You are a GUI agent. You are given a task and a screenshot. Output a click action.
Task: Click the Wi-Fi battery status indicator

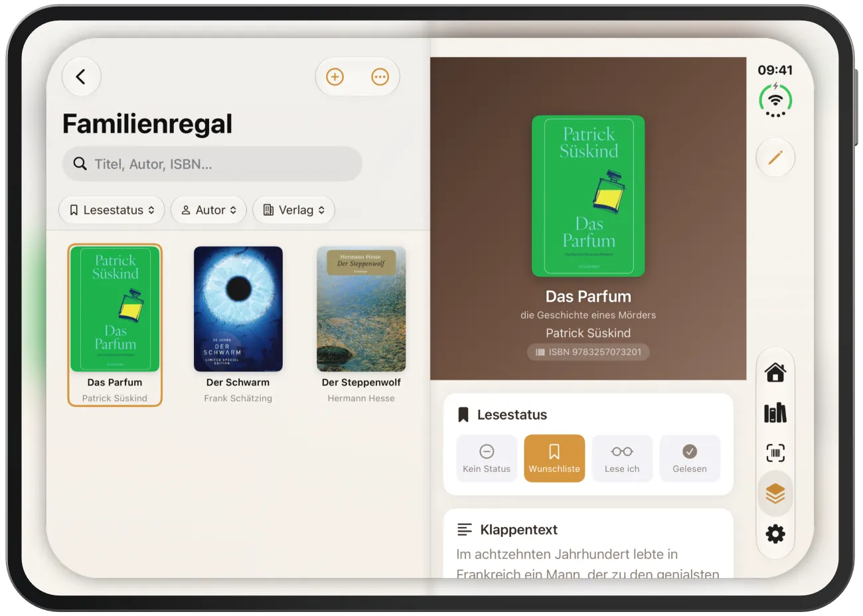click(x=775, y=100)
